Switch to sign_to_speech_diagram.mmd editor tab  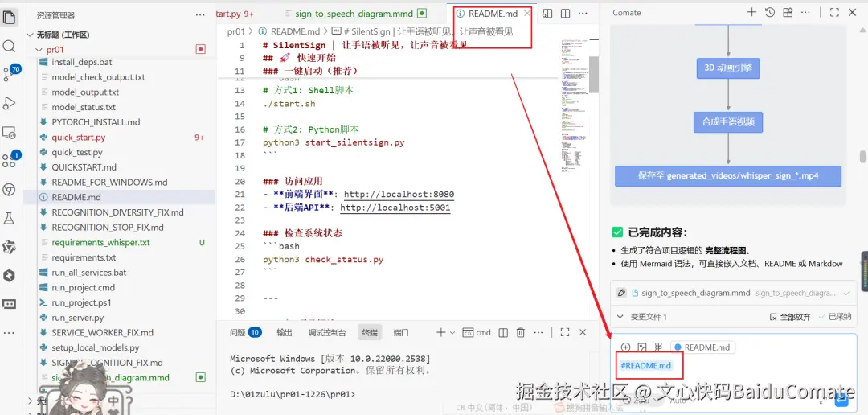pyautogui.click(x=355, y=14)
